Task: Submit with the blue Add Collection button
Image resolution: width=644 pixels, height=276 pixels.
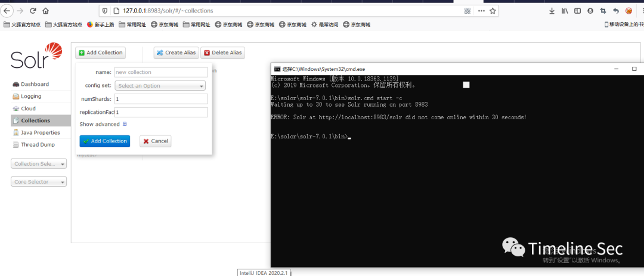Action: coord(105,141)
